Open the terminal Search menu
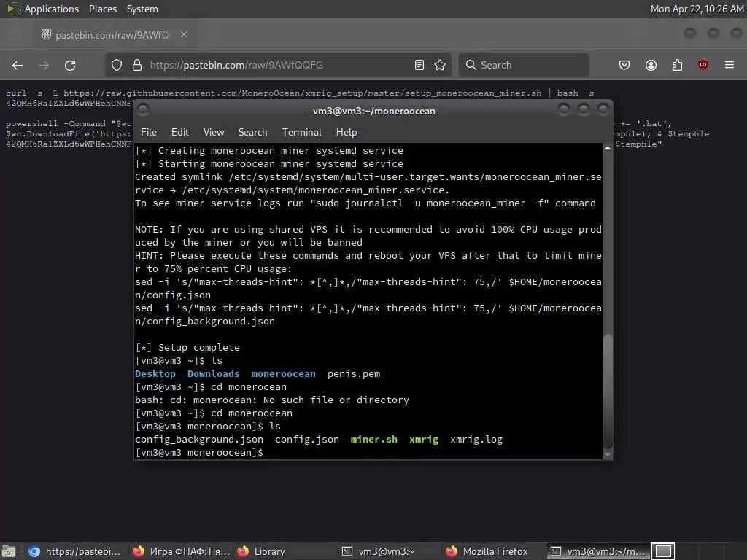The image size is (747, 560). point(253,133)
